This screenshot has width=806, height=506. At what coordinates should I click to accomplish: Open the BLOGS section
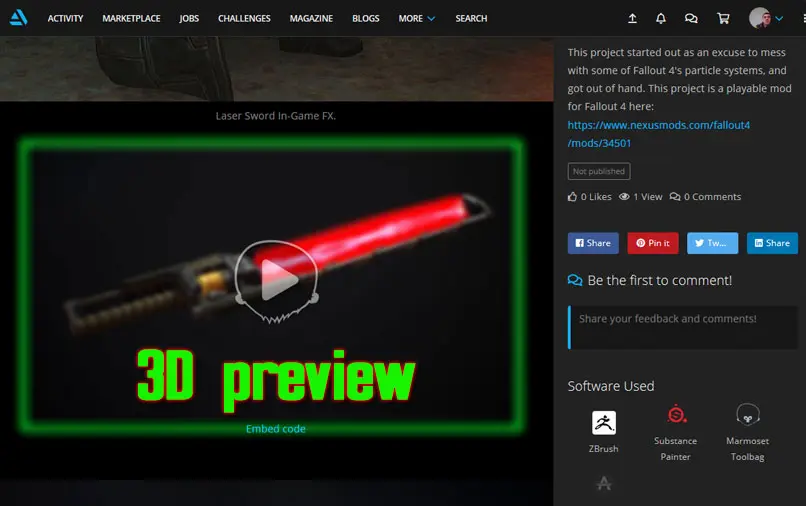click(x=365, y=19)
